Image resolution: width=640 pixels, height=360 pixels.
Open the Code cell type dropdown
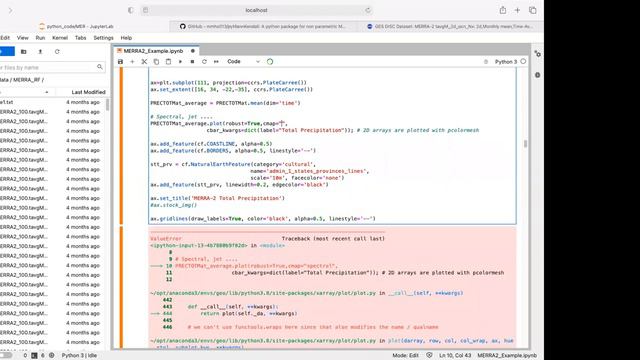coord(243,62)
